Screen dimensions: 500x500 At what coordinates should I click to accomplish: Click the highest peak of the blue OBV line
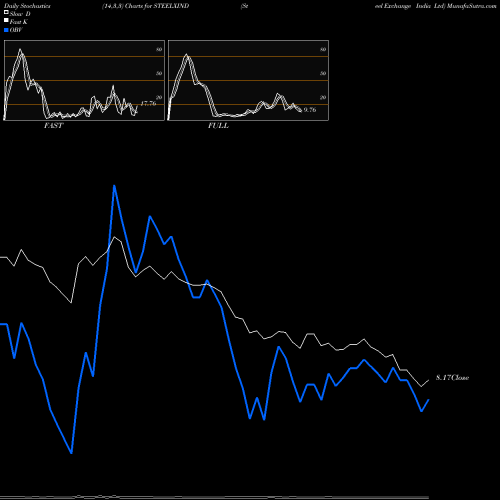point(114,186)
